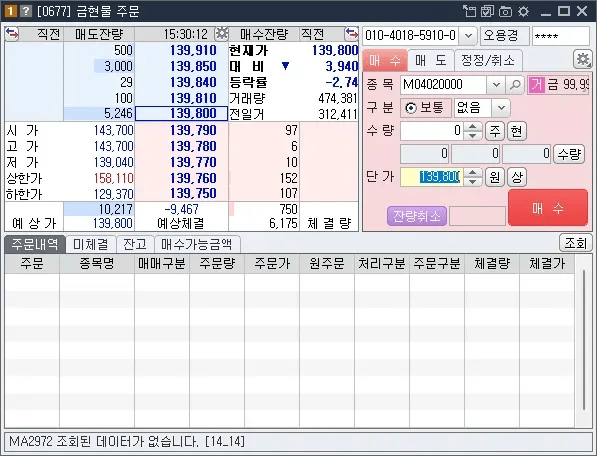Click the question mark help icon
Image resolution: width=597 pixels, height=456 pixels.
[26, 11]
